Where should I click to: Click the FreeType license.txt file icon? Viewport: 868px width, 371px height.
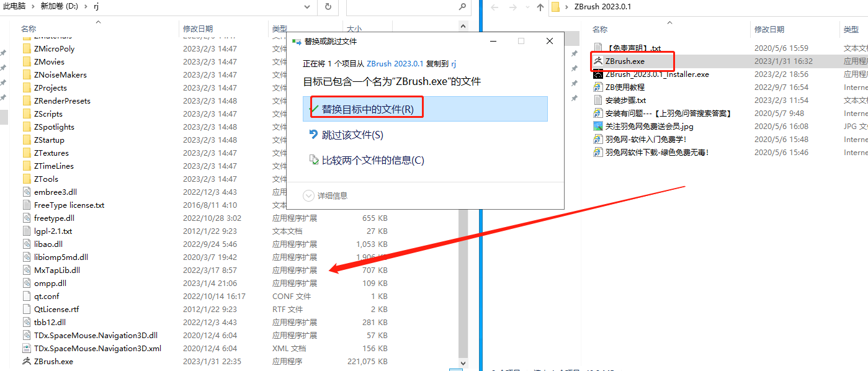[27, 205]
